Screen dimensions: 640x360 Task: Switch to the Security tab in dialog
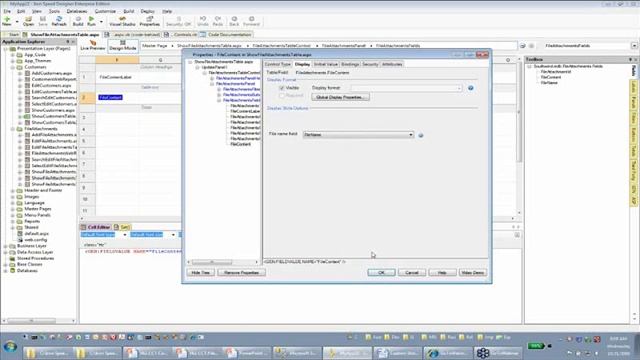tap(370, 64)
